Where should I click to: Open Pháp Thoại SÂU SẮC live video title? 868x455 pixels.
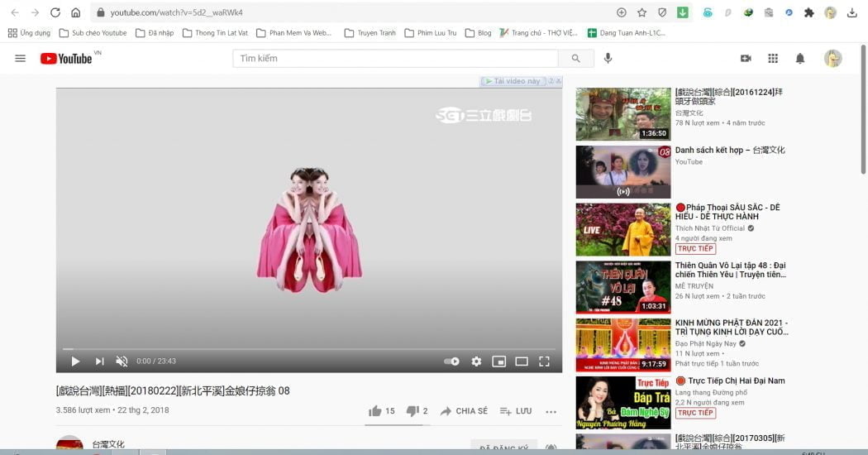click(727, 212)
